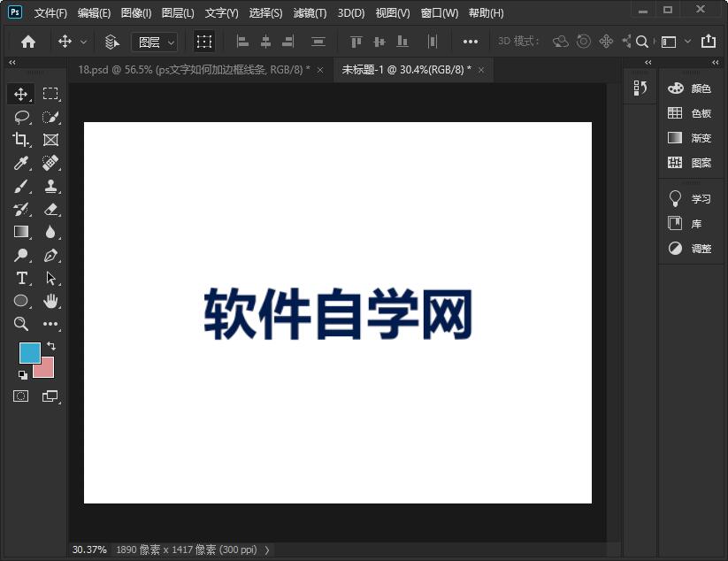The width and height of the screenshot is (728, 561).
Task: Open the Edit Toolbar three-dots button
Action: point(50,324)
